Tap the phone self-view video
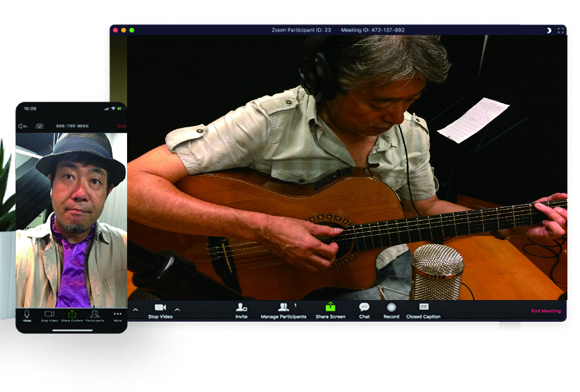Screen dimensions: 580x392 [71, 220]
